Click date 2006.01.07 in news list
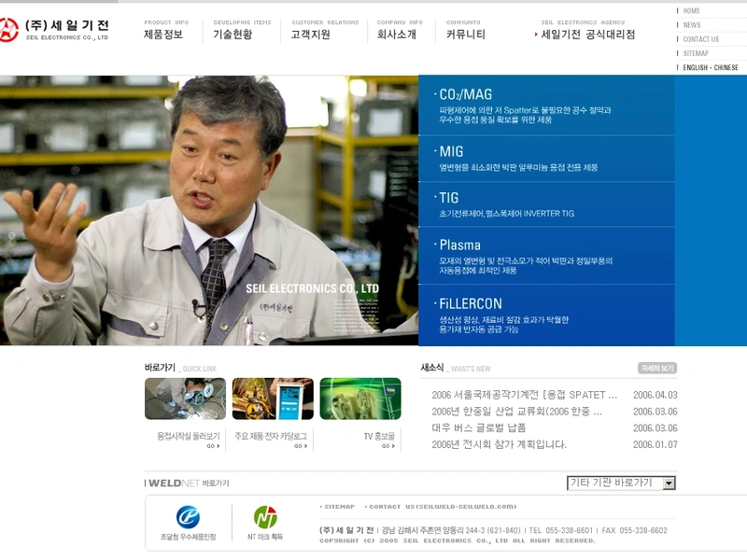 (655, 444)
